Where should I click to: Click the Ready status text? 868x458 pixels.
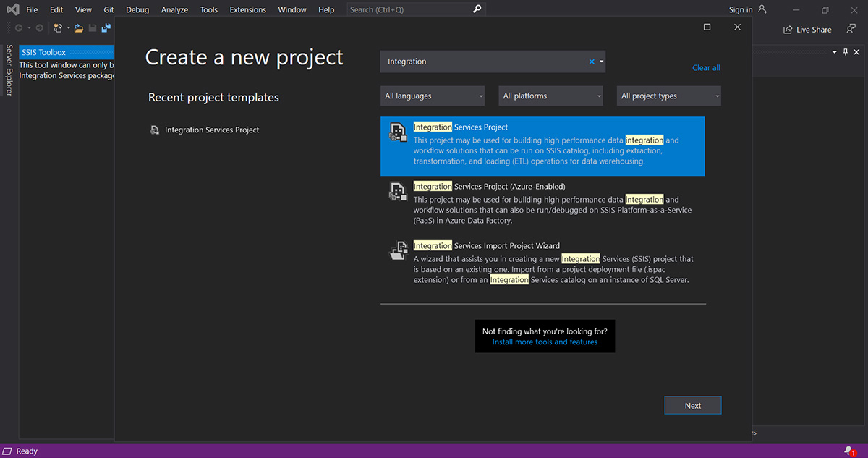pyautogui.click(x=27, y=451)
